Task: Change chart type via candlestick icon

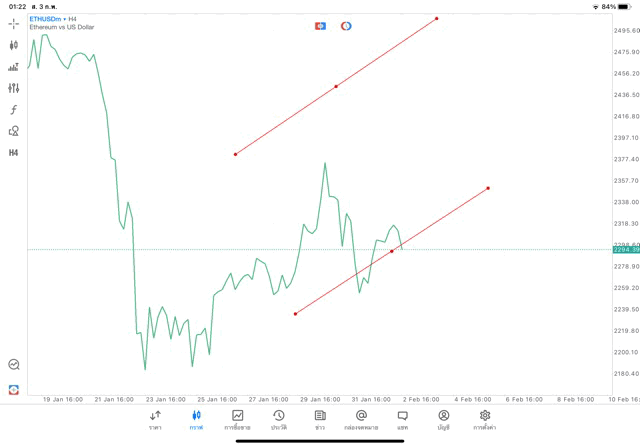Action: (x=14, y=45)
